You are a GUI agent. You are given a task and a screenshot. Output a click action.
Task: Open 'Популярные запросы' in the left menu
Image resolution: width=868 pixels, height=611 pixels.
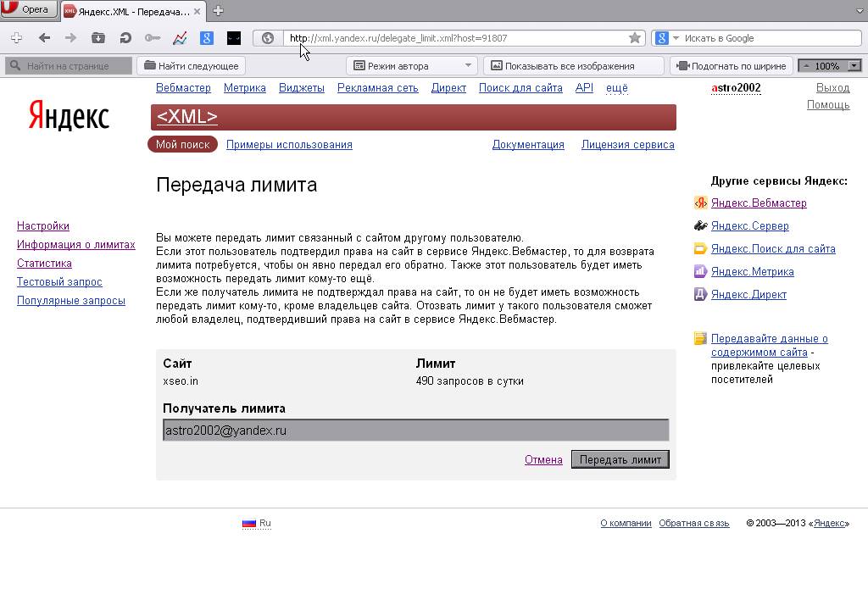pyautogui.click(x=71, y=301)
